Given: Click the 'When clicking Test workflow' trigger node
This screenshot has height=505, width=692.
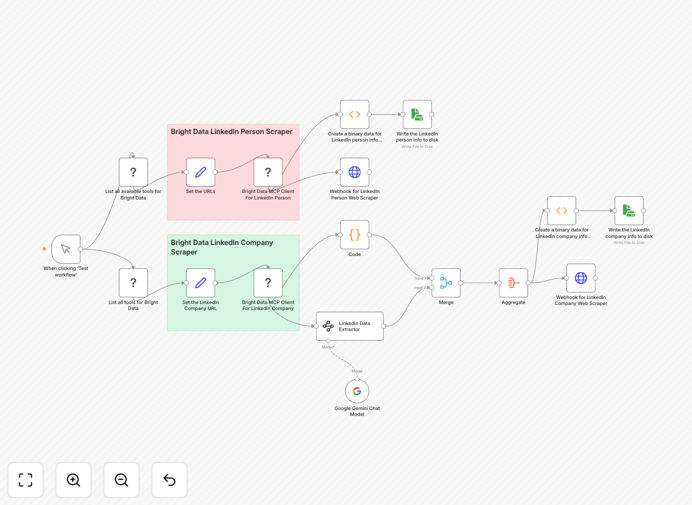Looking at the screenshot, I should [66, 249].
